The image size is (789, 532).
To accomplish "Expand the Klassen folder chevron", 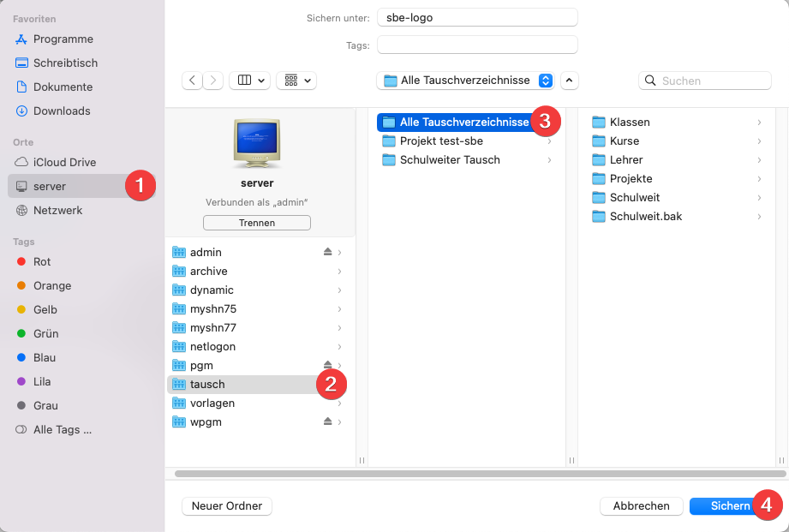I will (759, 123).
